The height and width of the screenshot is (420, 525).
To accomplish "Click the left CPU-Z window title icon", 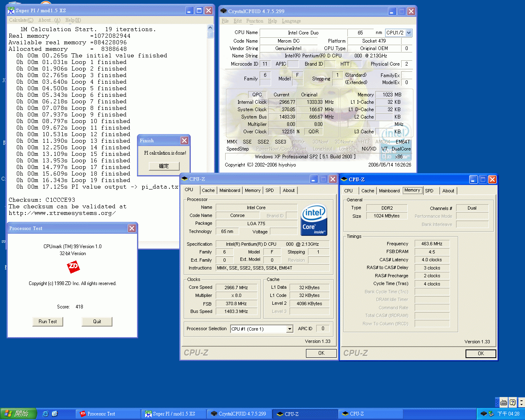I will pyautogui.click(x=185, y=179).
